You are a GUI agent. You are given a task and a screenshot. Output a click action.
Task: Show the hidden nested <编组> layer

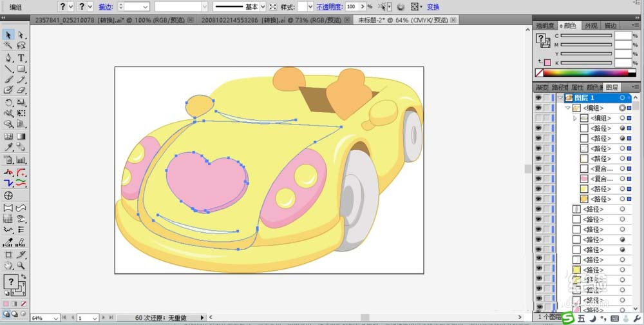click(538, 119)
